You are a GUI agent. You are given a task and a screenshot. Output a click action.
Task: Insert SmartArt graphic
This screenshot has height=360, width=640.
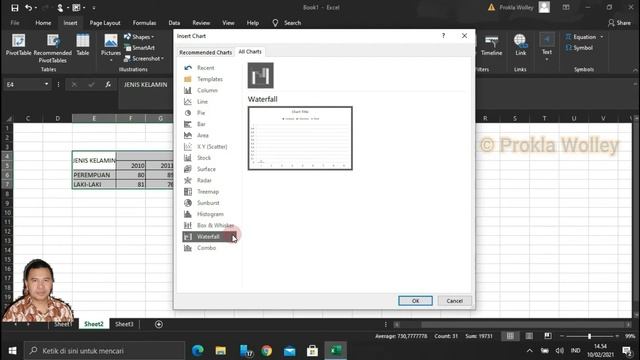point(139,48)
